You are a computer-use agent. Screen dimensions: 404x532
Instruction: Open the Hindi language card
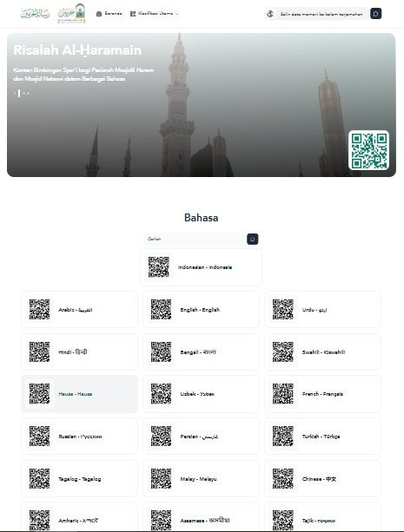[x=80, y=351]
